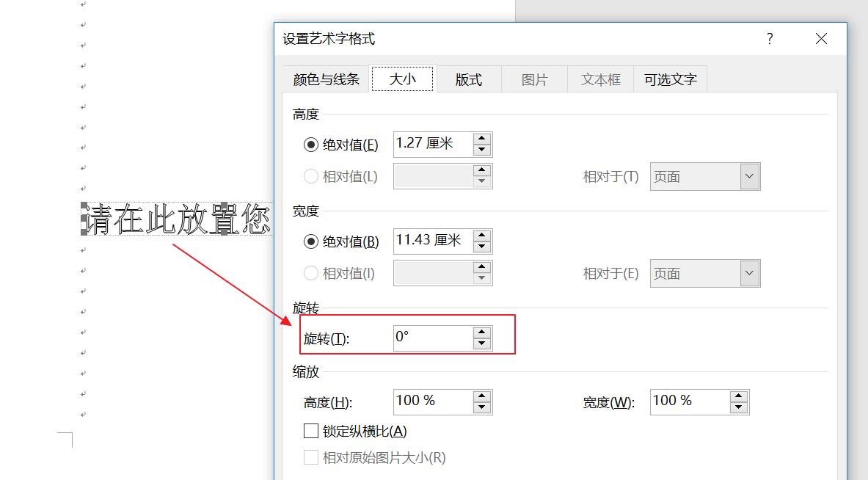The image size is (868, 480).
Task: Decrease width with the 11.43厘米 down arrow
Action: 481,245
